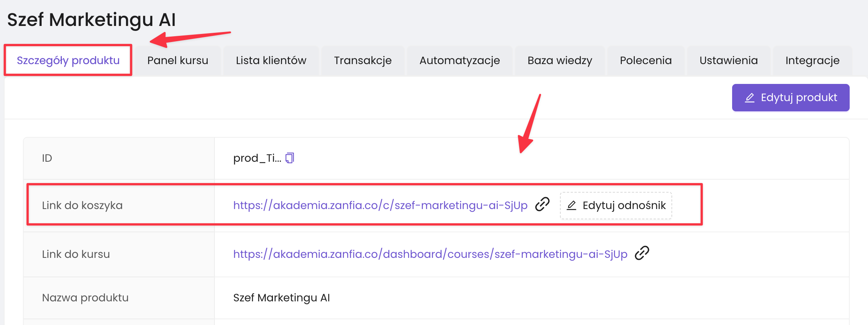Copy the product ID with the copy icon
This screenshot has width=868, height=325.
coord(290,158)
